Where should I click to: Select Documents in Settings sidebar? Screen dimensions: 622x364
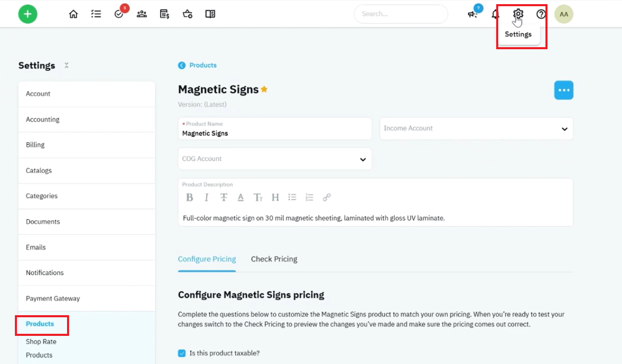[x=86, y=222]
